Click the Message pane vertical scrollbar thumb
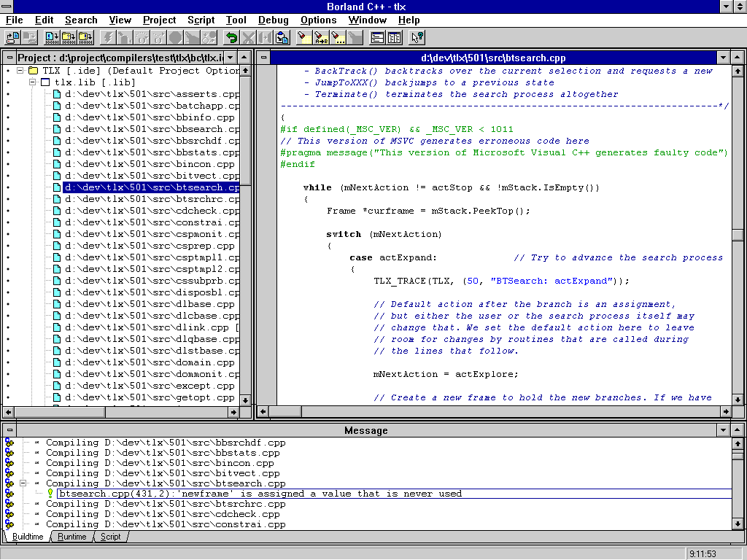 [738, 456]
